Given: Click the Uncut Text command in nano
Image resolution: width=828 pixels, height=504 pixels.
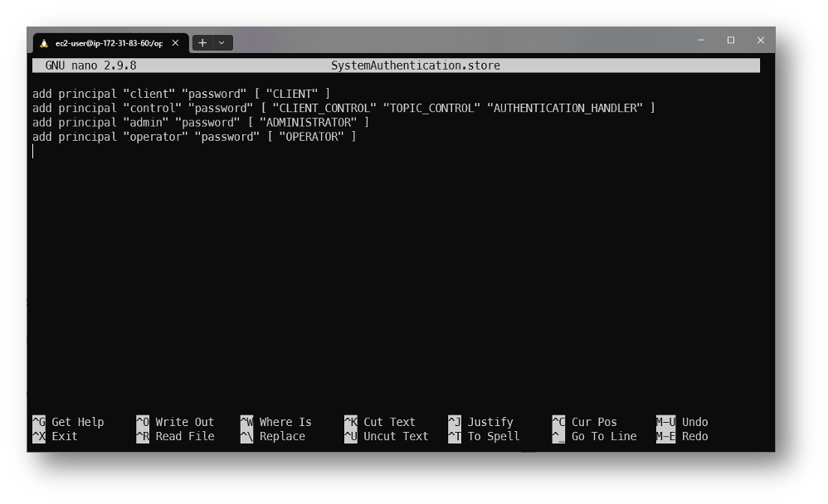Looking at the screenshot, I should click(396, 436).
